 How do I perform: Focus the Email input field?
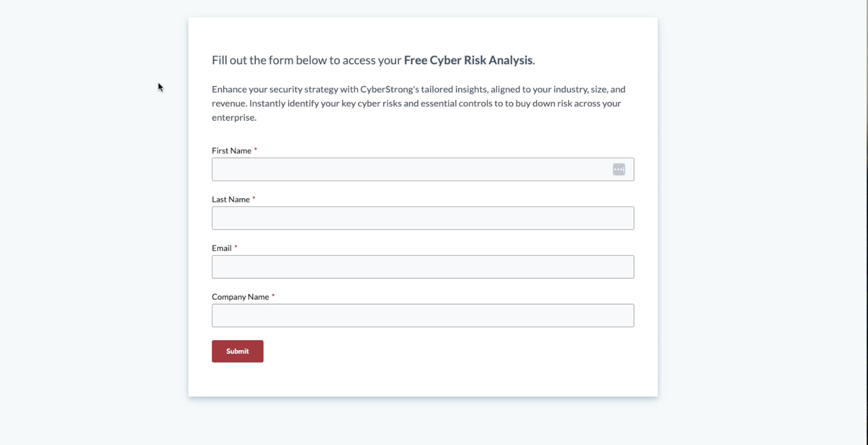pyautogui.click(x=423, y=267)
